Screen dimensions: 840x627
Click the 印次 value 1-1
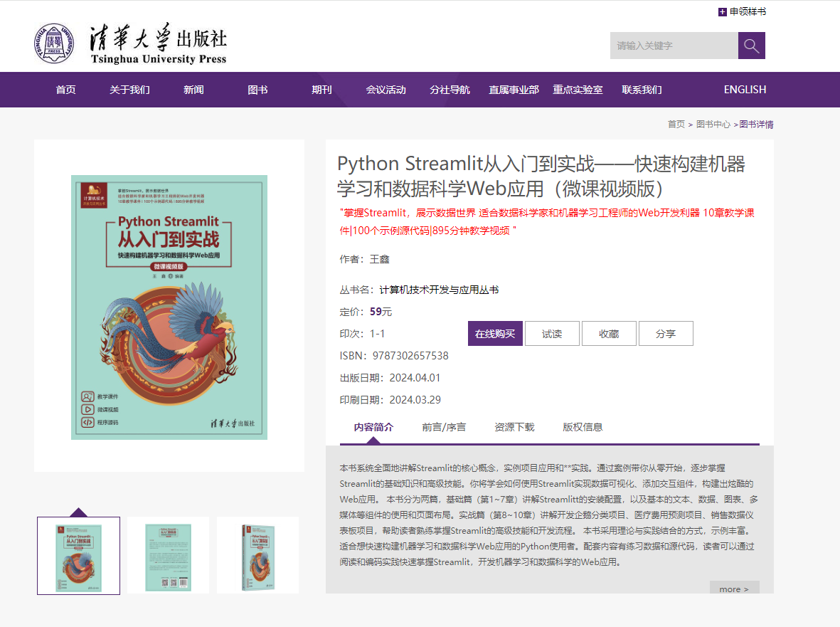tap(377, 334)
